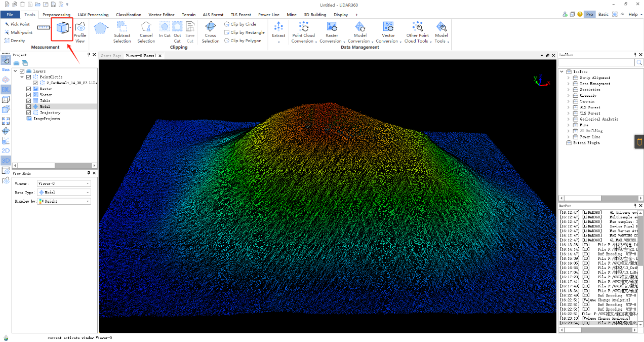Toggle the 2_CutResult point cloud file checkbox

(35, 83)
